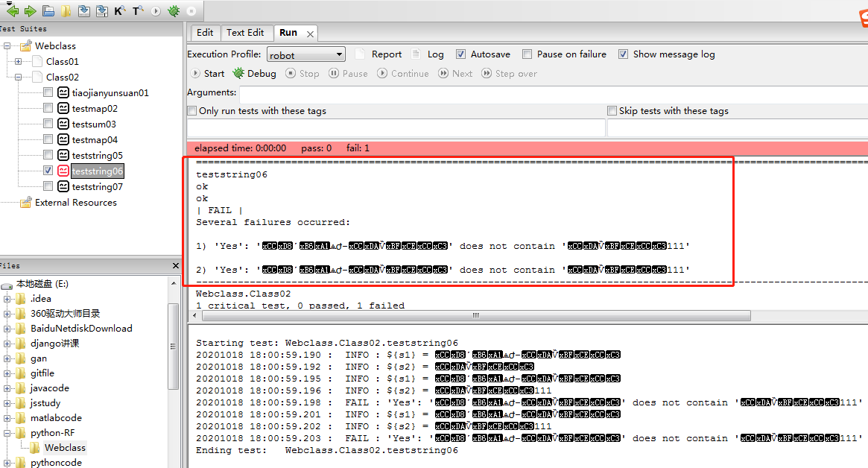Open the Report output
This screenshot has width=868, height=468.
(378, 54)
